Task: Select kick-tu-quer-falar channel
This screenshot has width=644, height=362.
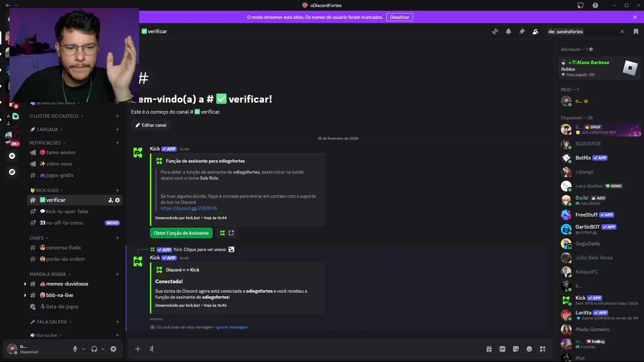Action: [74, 212]
